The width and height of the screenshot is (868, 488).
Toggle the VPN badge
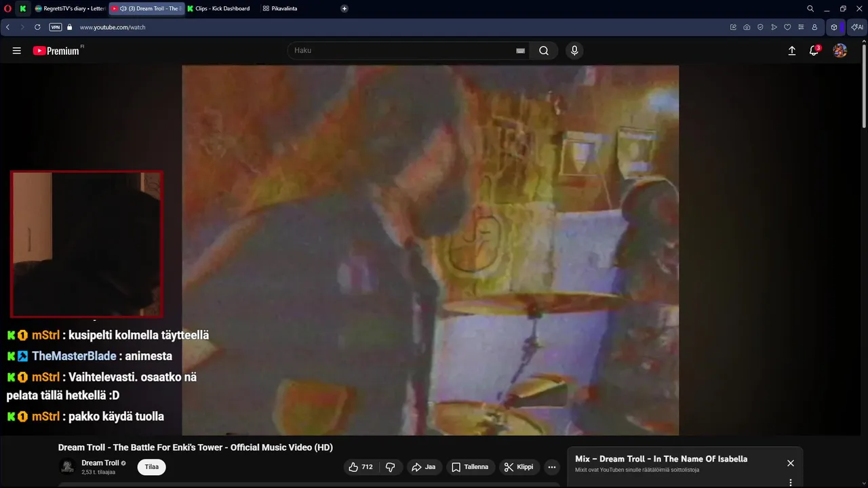point(56,27)
